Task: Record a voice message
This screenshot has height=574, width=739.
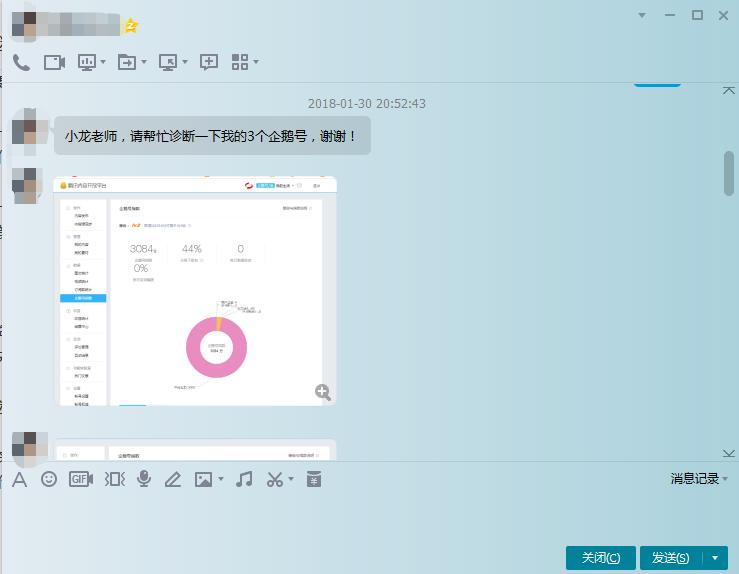Action: tap(144, 479)
